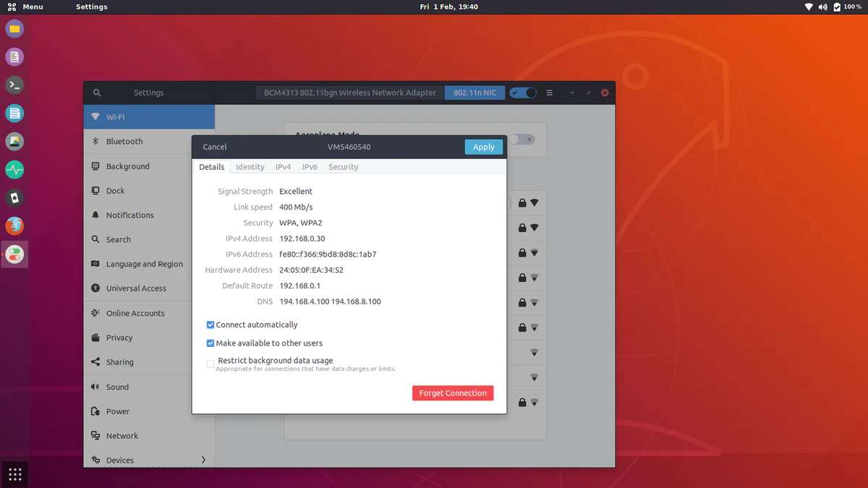
Task: Uncheck Connect automatically
Action: point(210,325)
